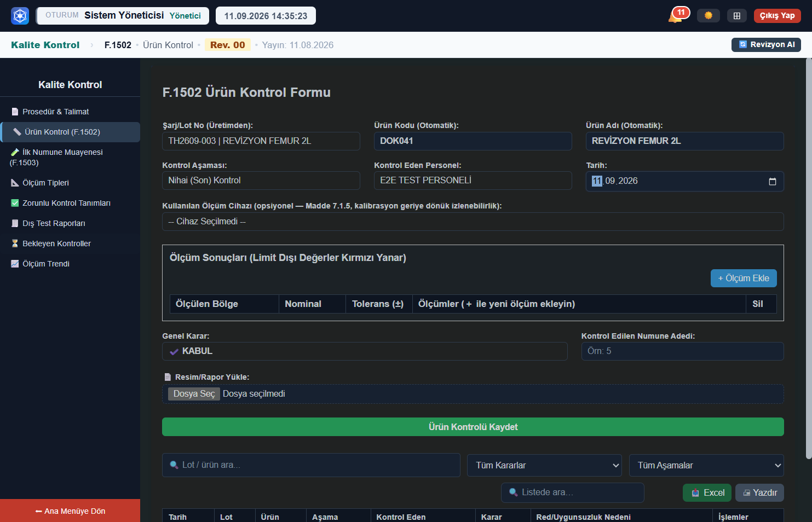Open the grid apps icon in header
The height and width of the screenshot is (522, 812).
pyautogui.click(x=737, y=15)
